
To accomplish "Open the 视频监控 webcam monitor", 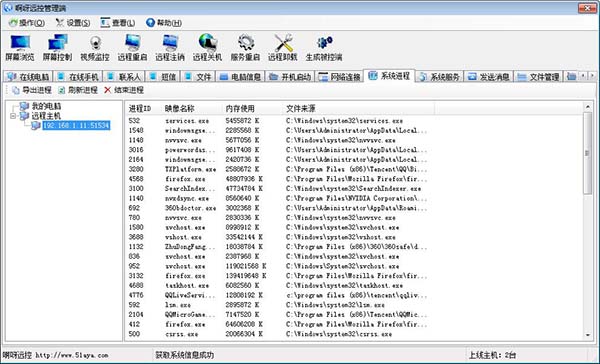I will tap(95, 47).
